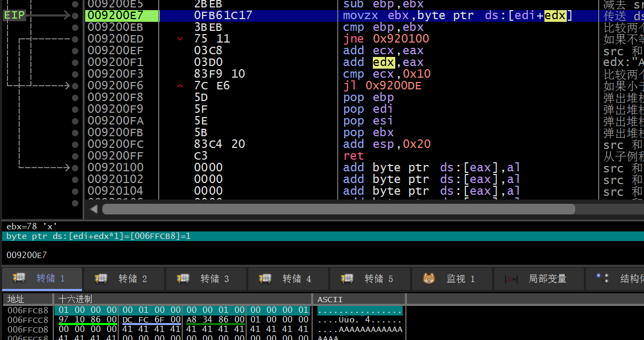Click opcode bytes 0FB61C17
The height and width of the screenshot is (340, 644).
click(x=223, y=15)
